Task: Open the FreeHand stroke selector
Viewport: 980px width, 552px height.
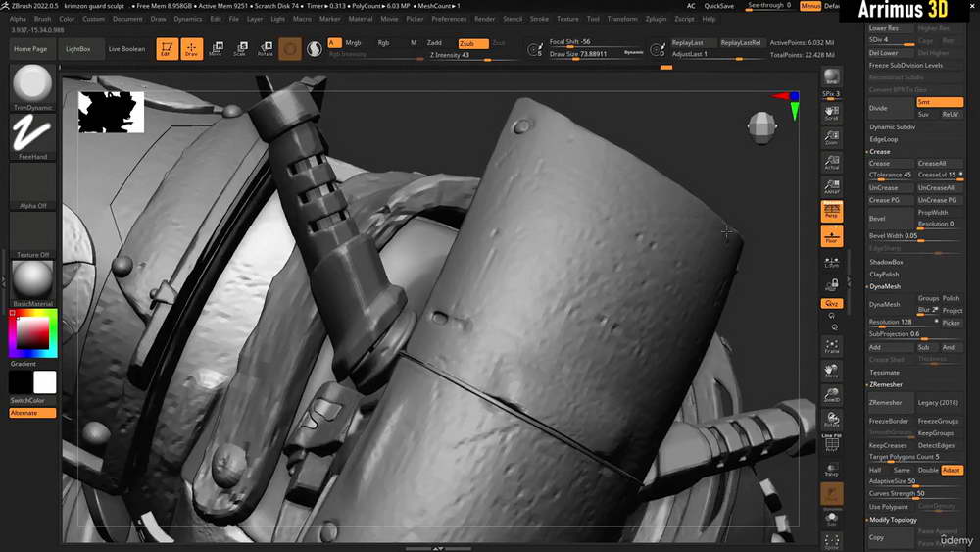Action: pyautogui.click(x=32, y=136)
